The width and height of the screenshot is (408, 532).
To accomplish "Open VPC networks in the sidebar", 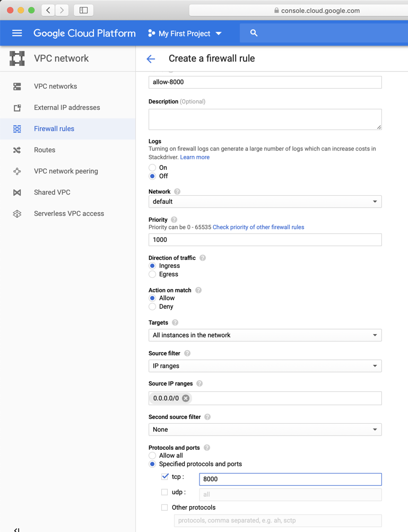I will click(x=55, y=86).
